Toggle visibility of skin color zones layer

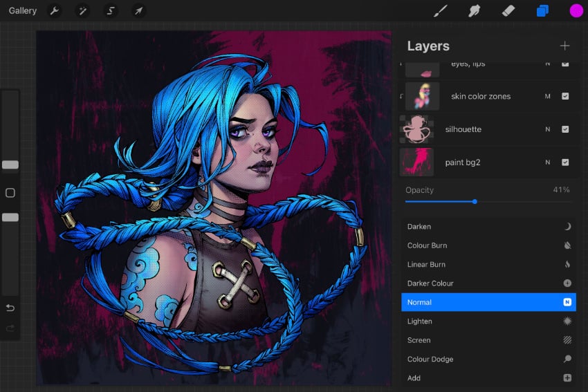[x=565, y=96]
